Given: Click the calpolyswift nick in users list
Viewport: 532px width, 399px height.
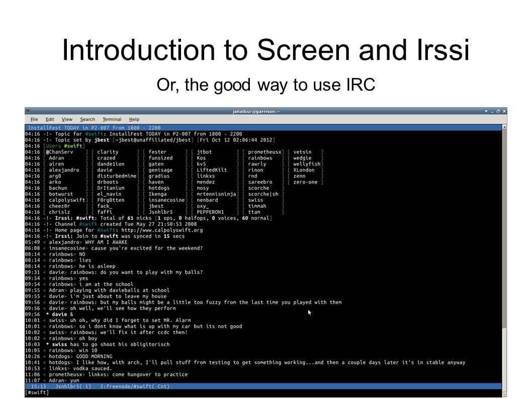Looking at the screenshot, I should pyautogui.click(x=67, y=200).
